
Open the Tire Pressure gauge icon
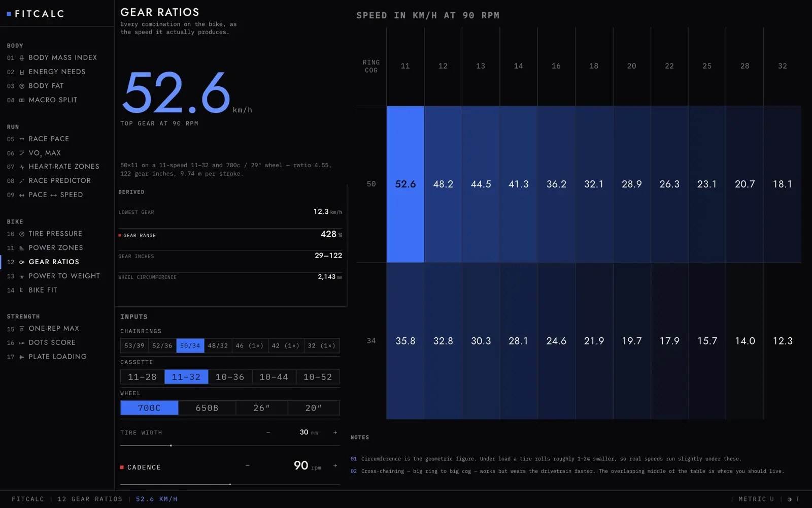(x=22, y=234)
